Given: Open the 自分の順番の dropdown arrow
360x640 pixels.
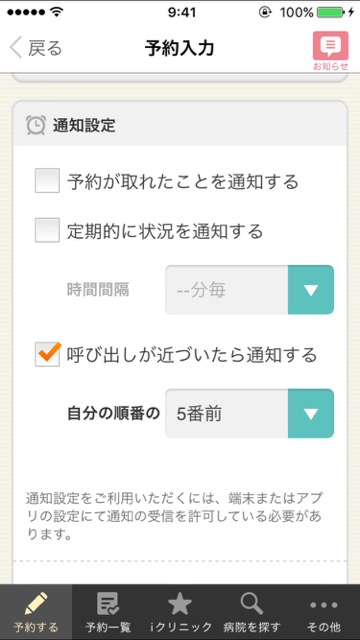Looking at the screenshot, I should pyautogui.click(x=311, y=413).
